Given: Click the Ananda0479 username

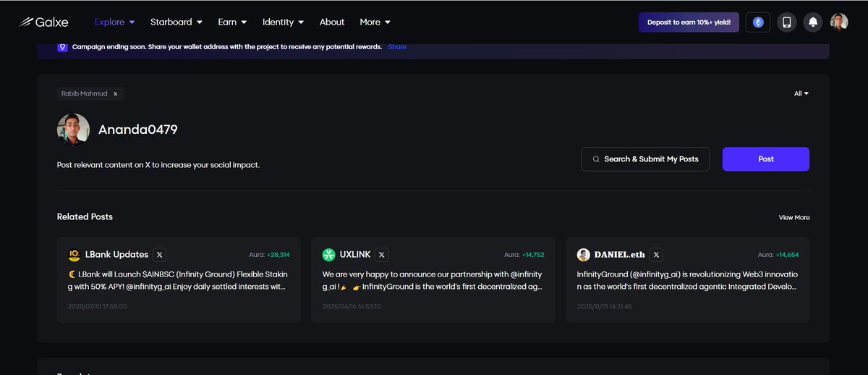Looking at the screenshot, I should (138, 130).
